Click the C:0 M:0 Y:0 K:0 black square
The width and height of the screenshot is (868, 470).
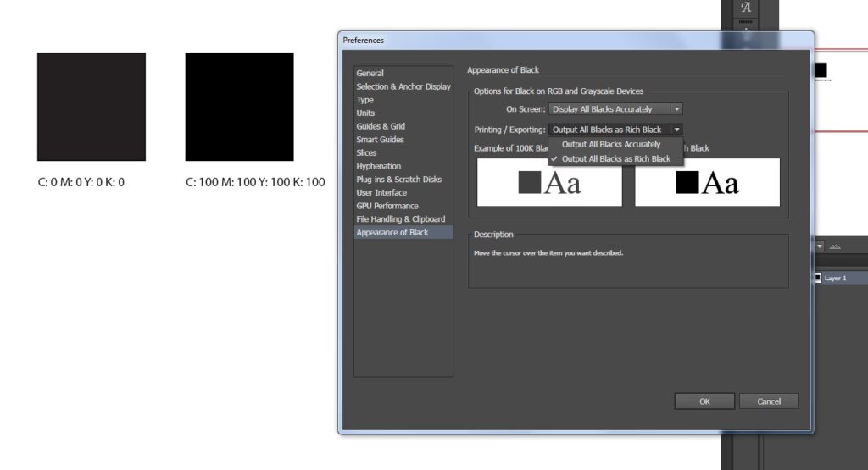click(92, 107)
